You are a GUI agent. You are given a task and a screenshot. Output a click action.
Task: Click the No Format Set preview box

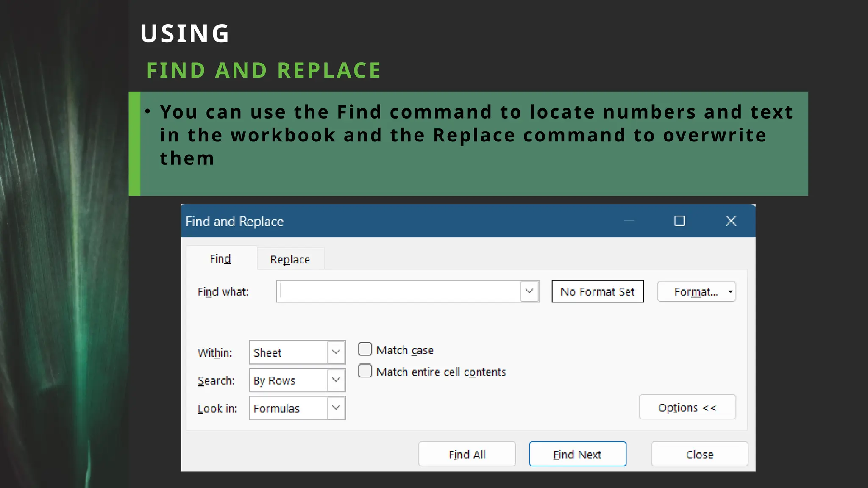coord(598,291)
